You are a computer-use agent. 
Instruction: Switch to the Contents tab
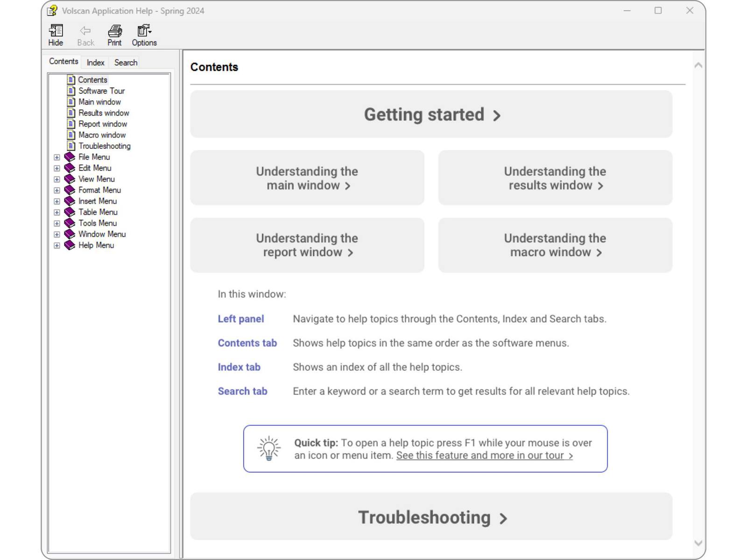click(x=63, y=62)
